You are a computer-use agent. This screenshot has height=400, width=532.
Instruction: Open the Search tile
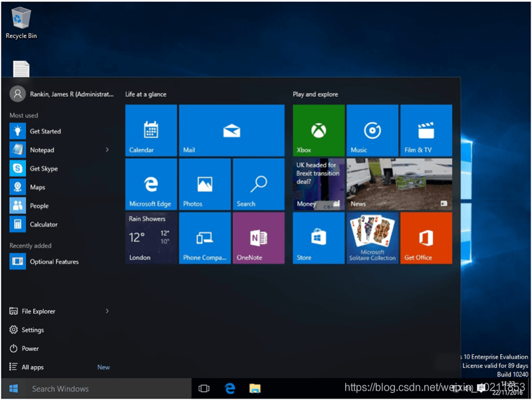click(259, 184)
